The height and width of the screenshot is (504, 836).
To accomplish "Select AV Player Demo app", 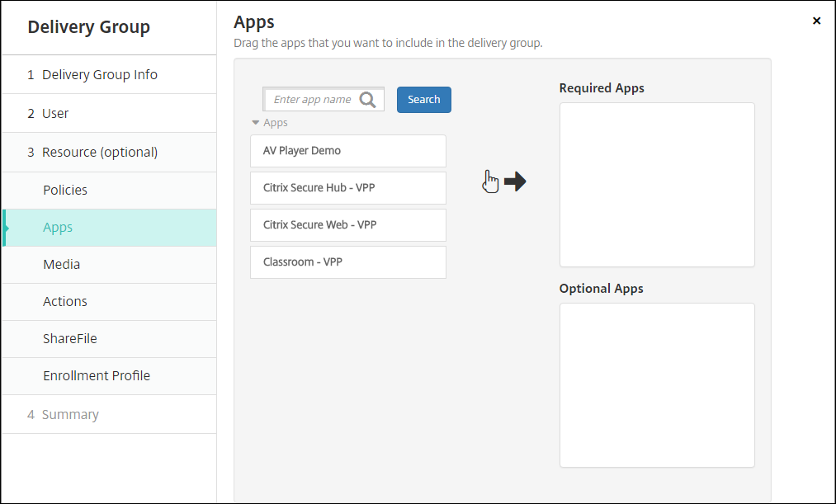I will pos(347,151).
